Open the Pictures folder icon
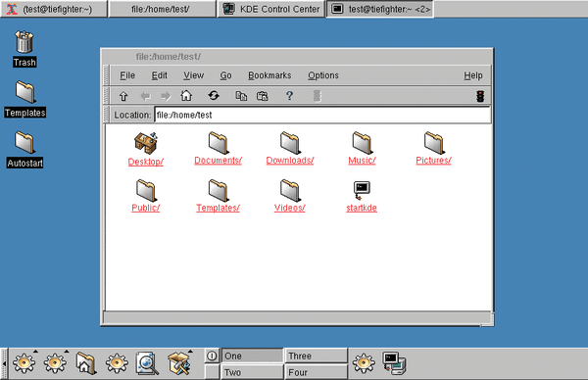588x380 pixels. point(434,143)
